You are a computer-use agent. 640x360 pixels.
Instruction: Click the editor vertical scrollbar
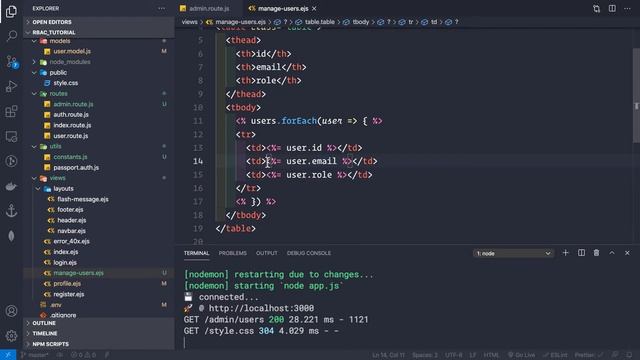pyautogui.click(x=636, y=95)
